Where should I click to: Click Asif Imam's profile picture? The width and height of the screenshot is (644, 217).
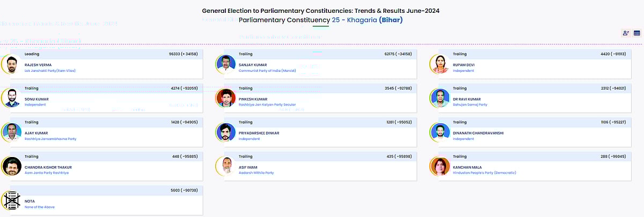[x=226, y=166]
